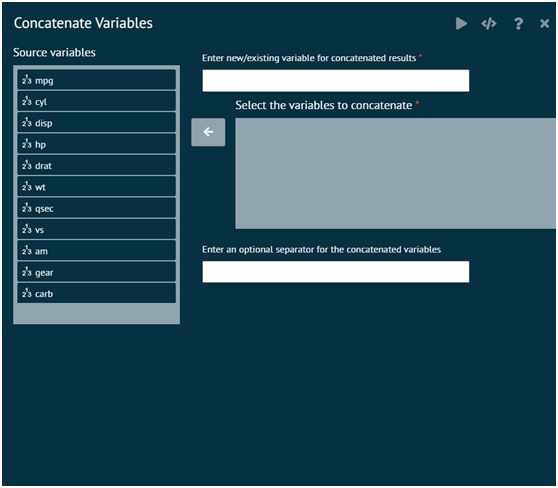558x488 pixels.
Task: Click the arrow button to move variables
Action: click(x=208, y=132)
